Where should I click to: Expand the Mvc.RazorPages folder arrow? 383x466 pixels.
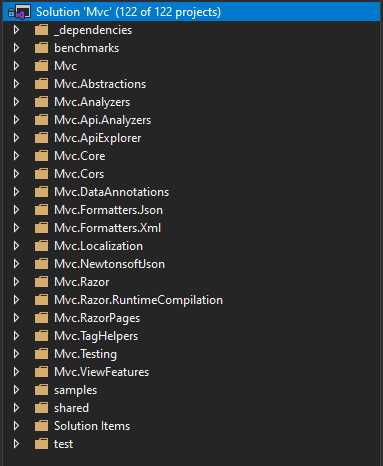[x=16, y=318]
